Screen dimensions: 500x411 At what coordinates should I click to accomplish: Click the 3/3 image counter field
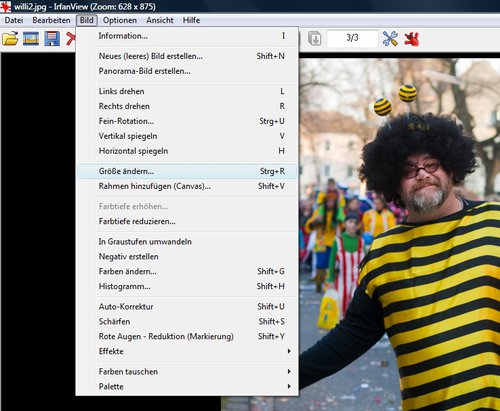352,38
